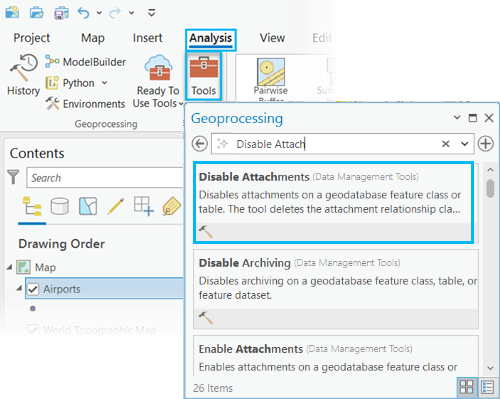Click the Airports purple point symbol

[33, 309]
